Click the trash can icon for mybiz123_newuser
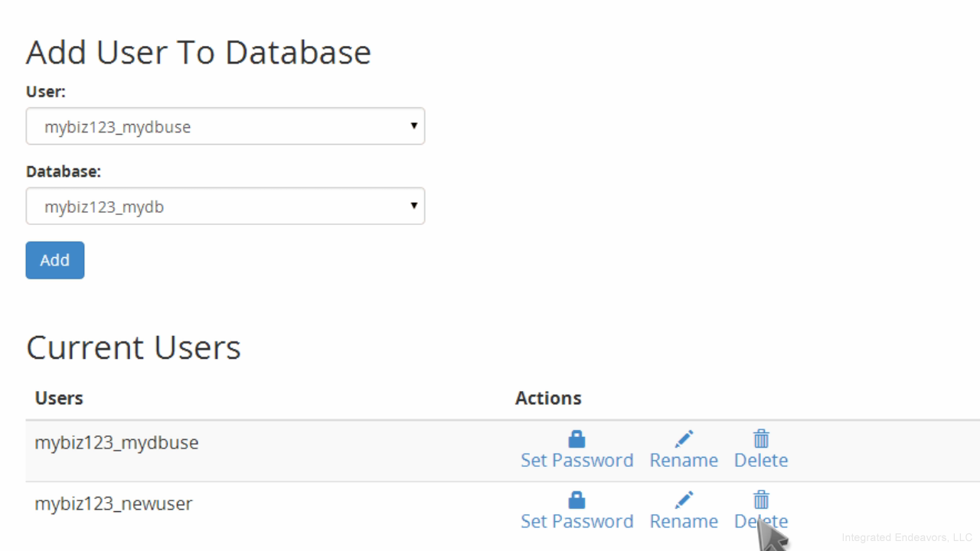The image size is (980, 551). pyautogui.click(x=761, y=500)
